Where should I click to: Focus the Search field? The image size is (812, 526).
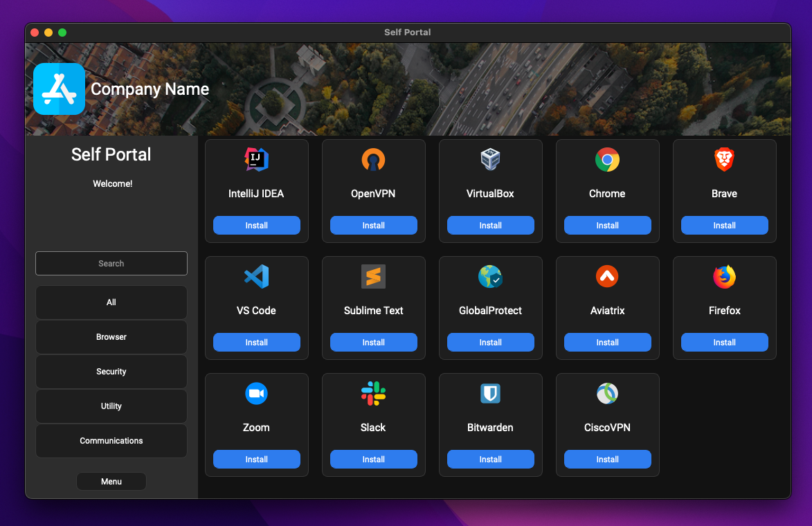111,264
